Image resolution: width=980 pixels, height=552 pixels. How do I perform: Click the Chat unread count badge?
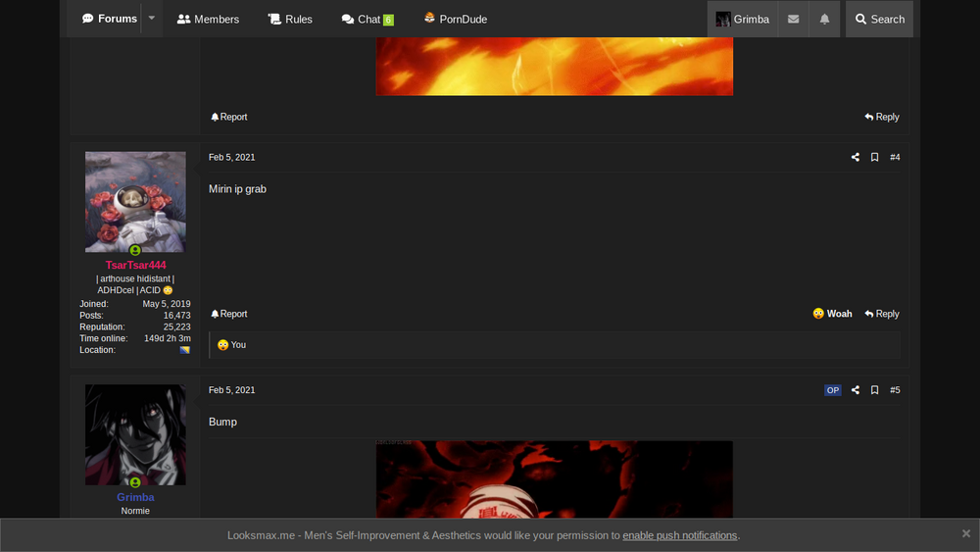click(x=388, y=20)
